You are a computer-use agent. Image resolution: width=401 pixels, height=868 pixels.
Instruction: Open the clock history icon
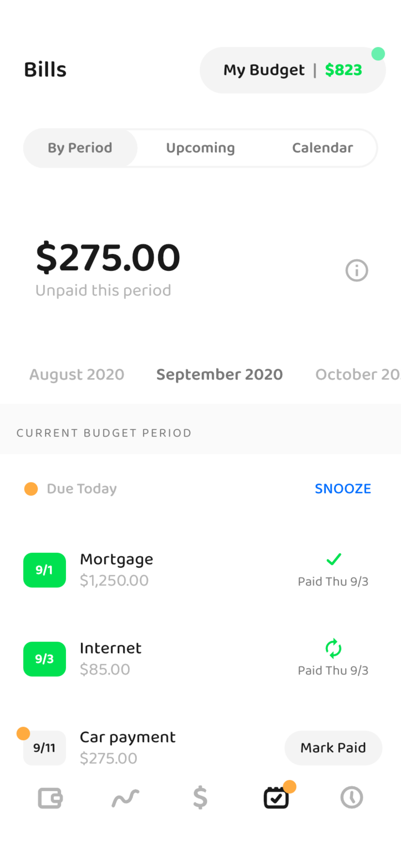(352, 798)
